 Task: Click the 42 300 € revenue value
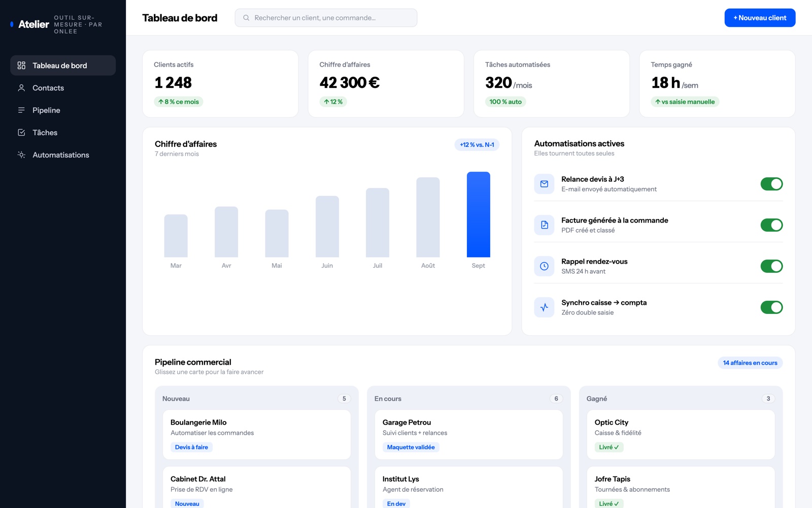coord(350,82)
